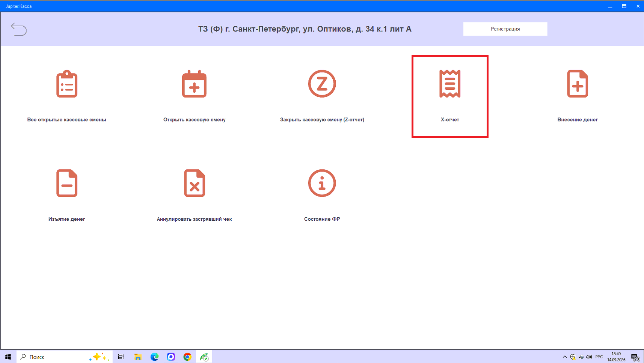Image resolution: width=644 pixels, height=363 pixels.
Task: Close the cash shift with Z-отчет icon
Action: click(322, 84)
